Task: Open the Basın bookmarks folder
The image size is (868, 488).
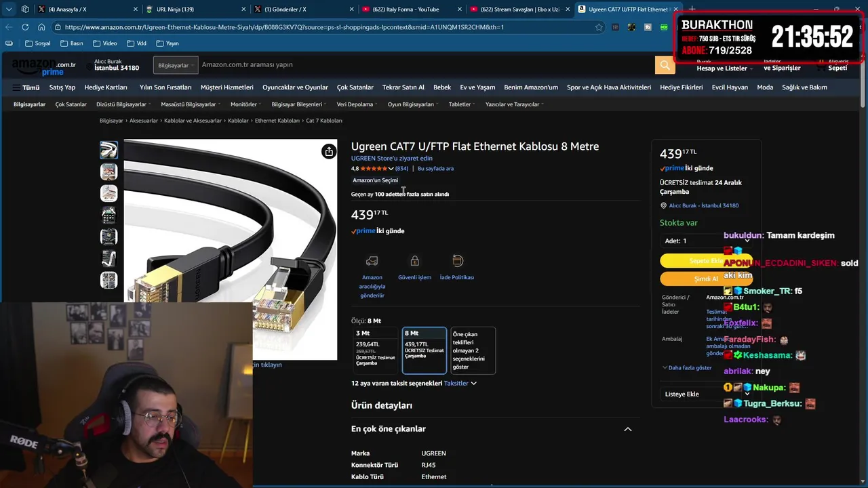Action: (x=71, y=43)
